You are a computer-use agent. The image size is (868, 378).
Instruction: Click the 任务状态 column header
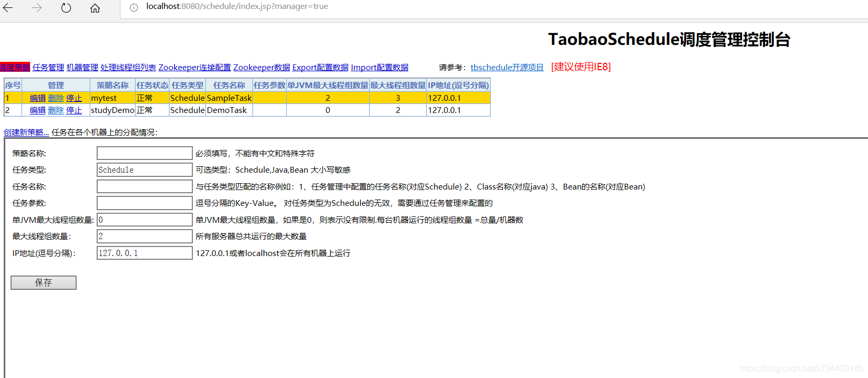click(x=152, y=85)
